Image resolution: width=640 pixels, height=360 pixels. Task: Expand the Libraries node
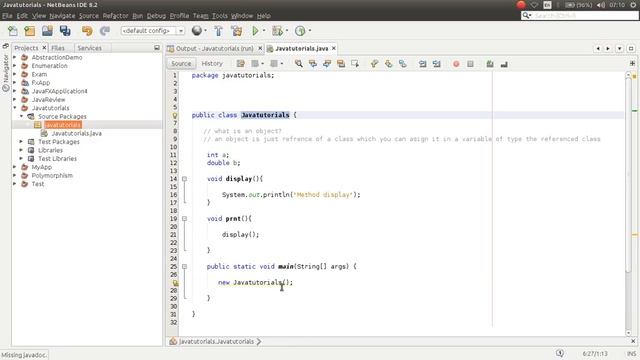21,150
